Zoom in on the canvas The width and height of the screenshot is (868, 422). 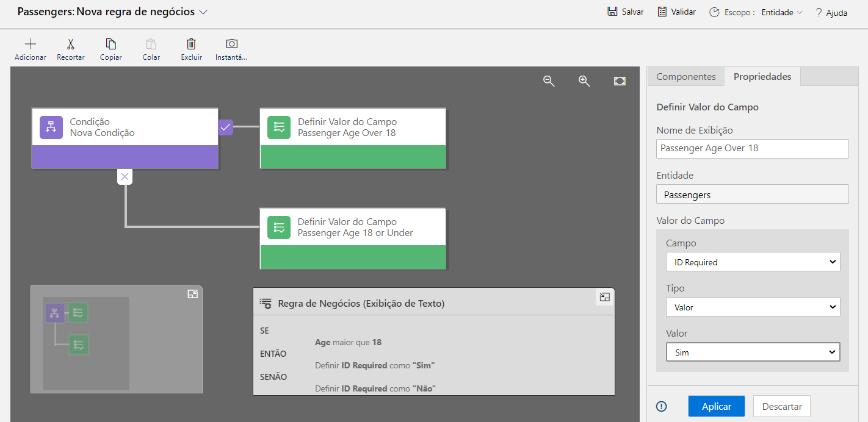coord(584,81)
